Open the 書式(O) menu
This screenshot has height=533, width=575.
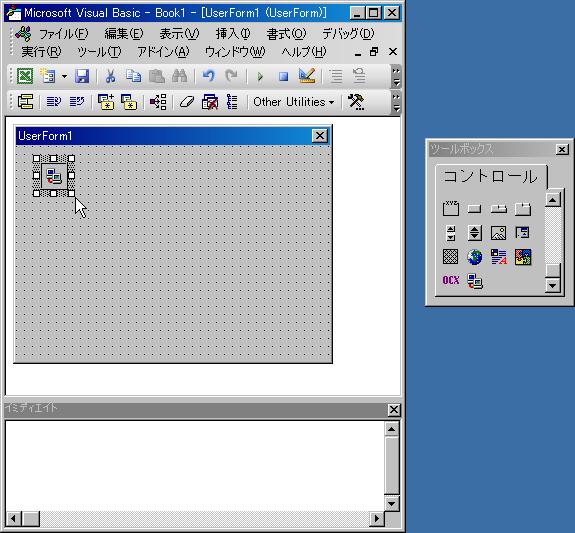pos(286,34)
